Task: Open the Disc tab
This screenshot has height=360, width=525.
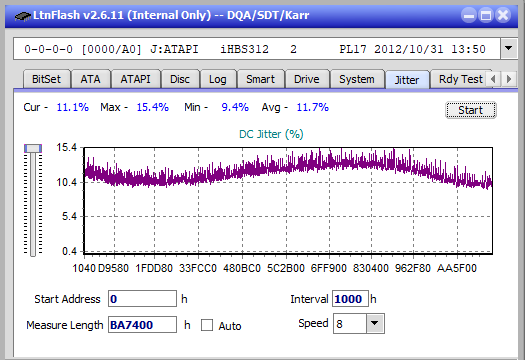Action: 180,79
